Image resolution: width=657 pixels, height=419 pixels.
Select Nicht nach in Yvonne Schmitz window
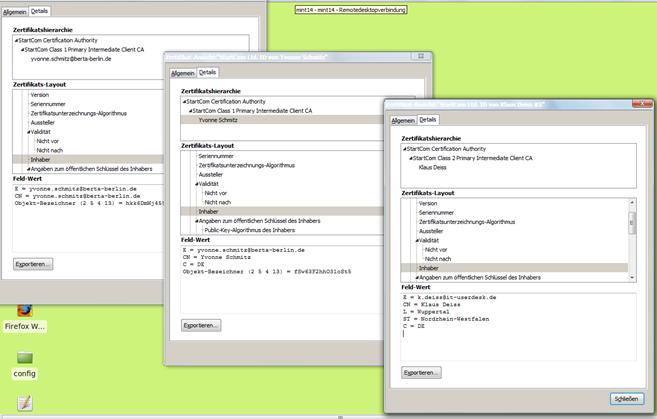(x=217, y=202)
